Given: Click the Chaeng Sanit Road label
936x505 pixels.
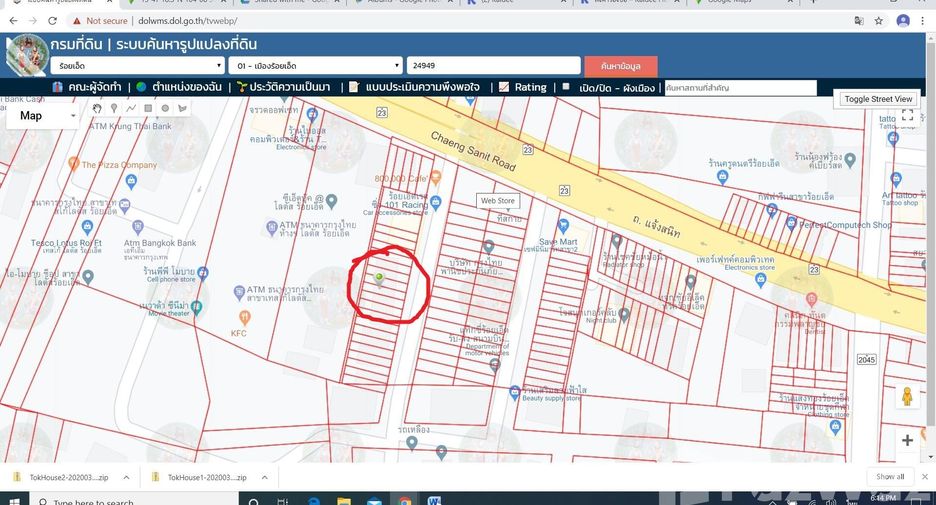Looking at the screenshot, I should click(473, 151).
